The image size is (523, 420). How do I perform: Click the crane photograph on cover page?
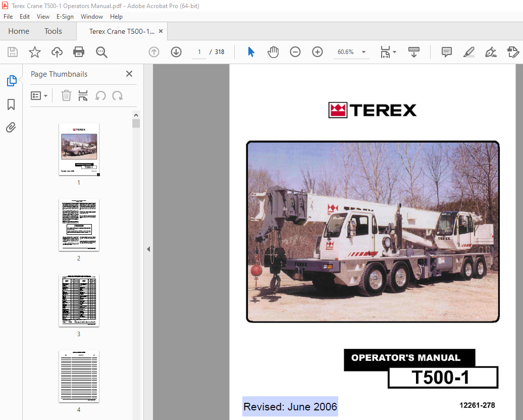point(373,232)
